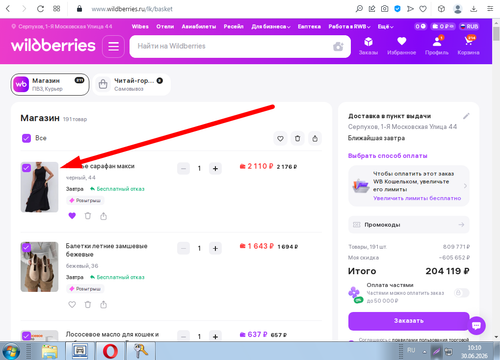Screen dimensions: 500x360
Task: Open Авиабилеты in top menu
Action: click(x=199, y=26)
